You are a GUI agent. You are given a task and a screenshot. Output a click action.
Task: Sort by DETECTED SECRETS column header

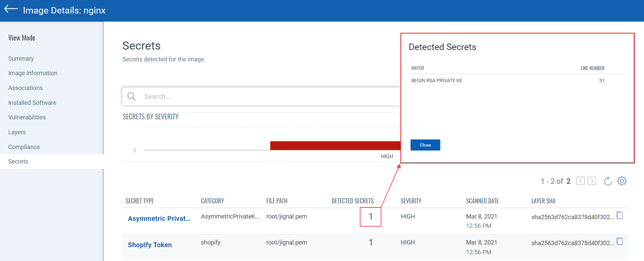tap(352, 201)
